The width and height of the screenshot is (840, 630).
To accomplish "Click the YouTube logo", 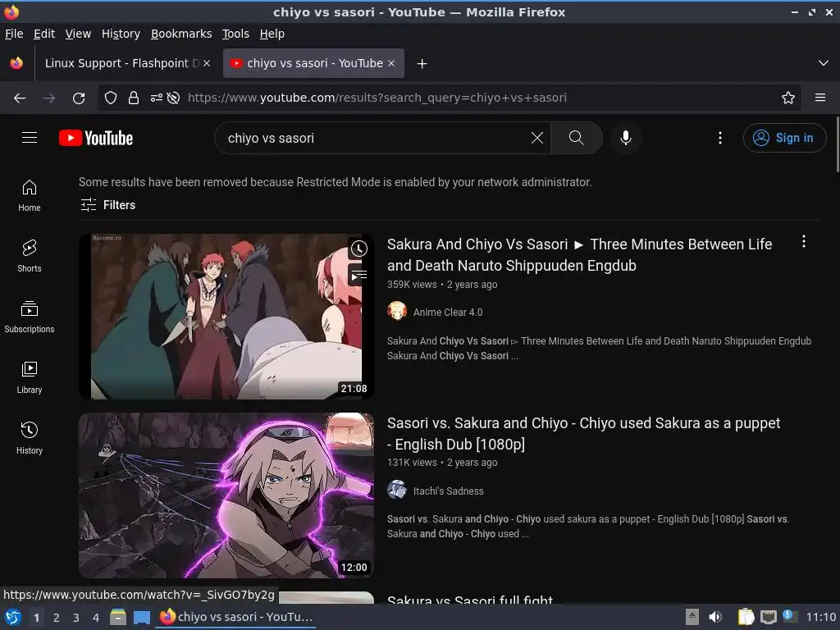I will (96, 138).
